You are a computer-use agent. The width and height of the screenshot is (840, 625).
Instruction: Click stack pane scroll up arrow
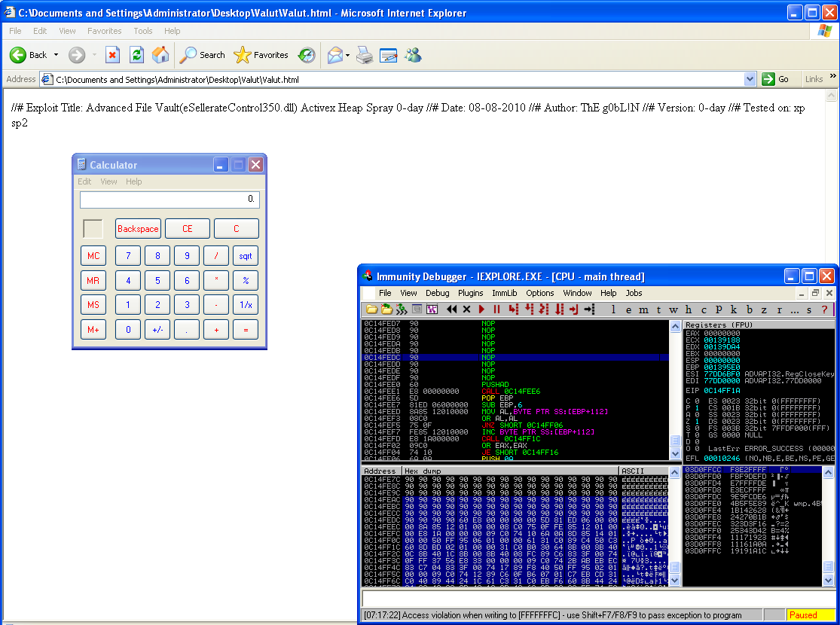tap(828, 472)
